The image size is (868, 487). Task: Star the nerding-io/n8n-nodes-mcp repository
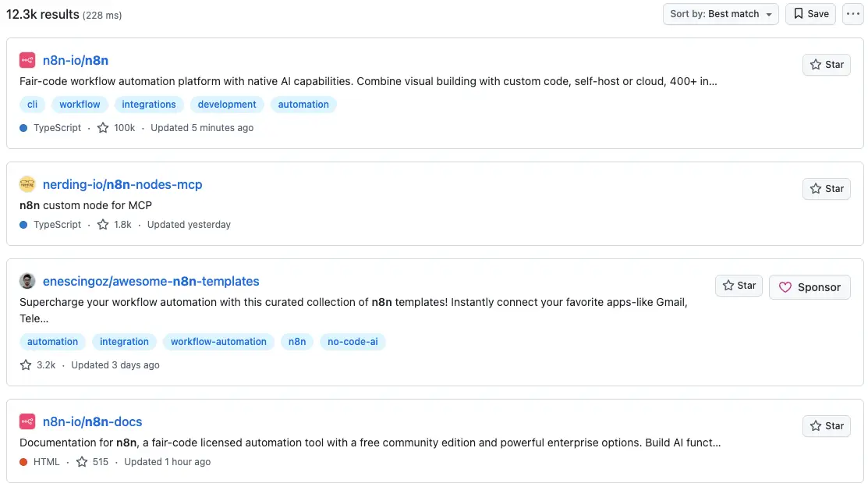(827, 189)
